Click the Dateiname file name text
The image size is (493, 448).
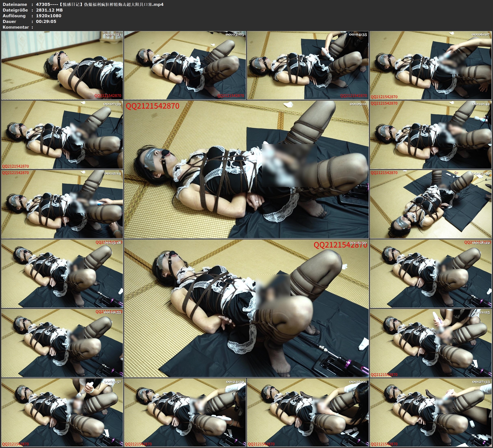coord(100,4)
